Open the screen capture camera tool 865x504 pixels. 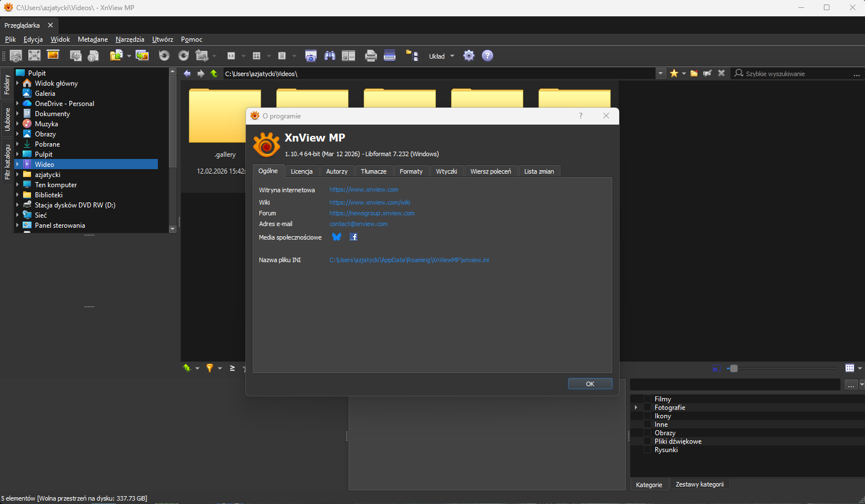click(x=311, y=55)
